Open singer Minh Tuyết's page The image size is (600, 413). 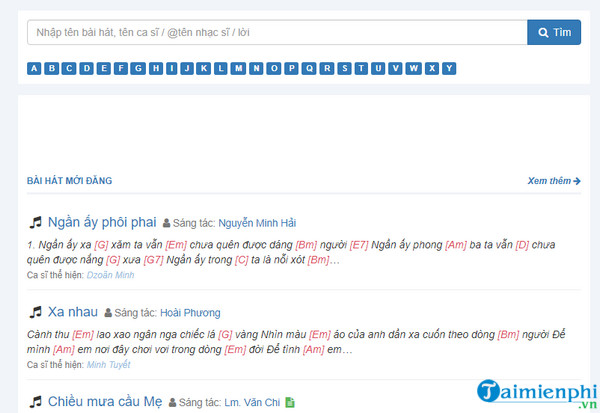click(x=108, y=365)
